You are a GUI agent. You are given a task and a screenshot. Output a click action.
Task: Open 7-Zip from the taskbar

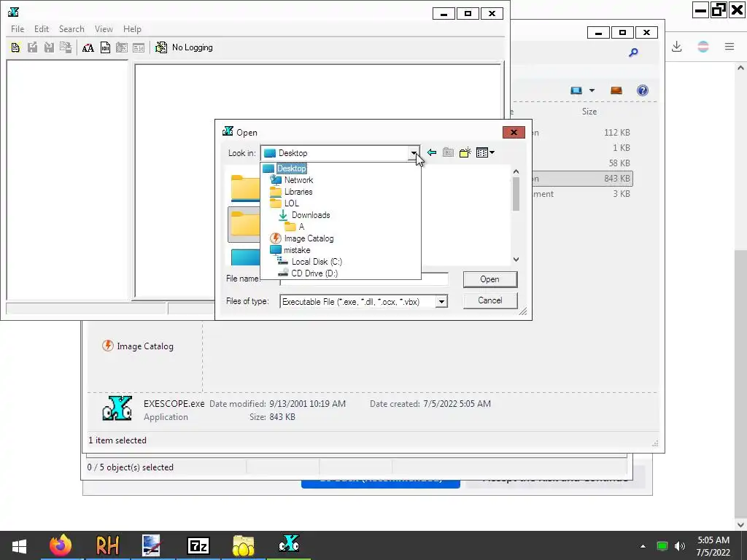pyautogui.click(x=198, y=545)
